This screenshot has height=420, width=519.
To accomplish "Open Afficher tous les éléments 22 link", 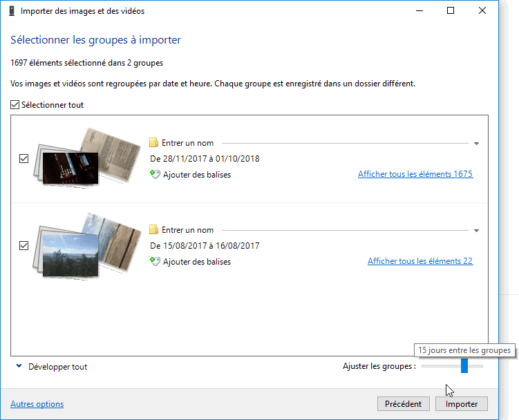I will pos(419,261).
